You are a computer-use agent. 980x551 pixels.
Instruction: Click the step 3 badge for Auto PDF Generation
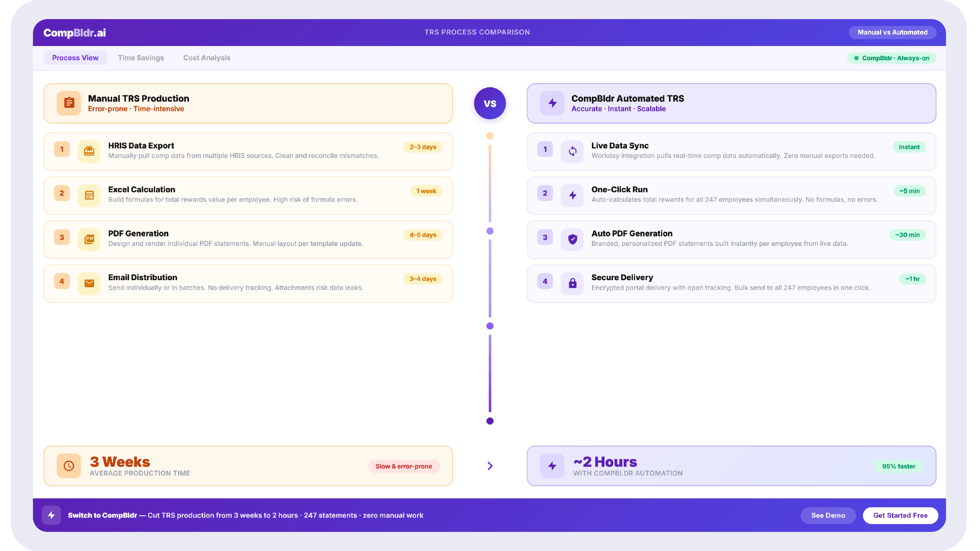coord(545,237)
